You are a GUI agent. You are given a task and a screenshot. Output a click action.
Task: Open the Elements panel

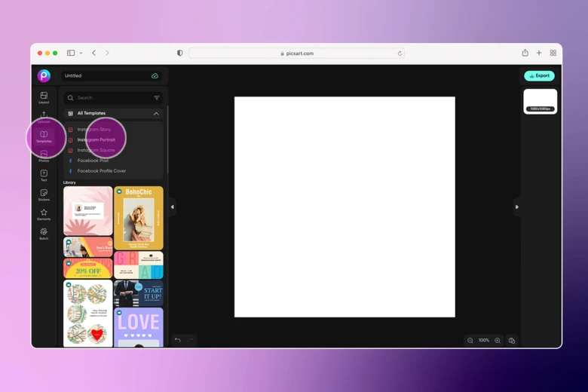tap(44, 214)
